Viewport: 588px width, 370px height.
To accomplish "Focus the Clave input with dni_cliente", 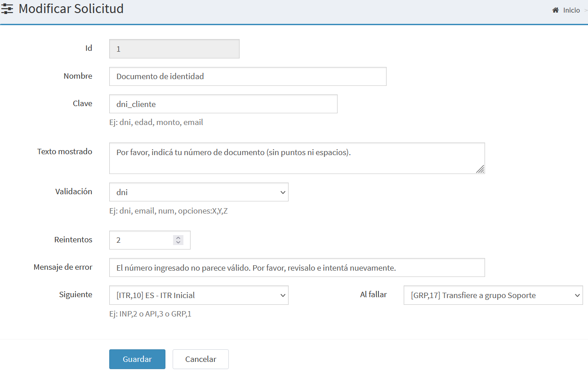I will click(x=223, y=104).
